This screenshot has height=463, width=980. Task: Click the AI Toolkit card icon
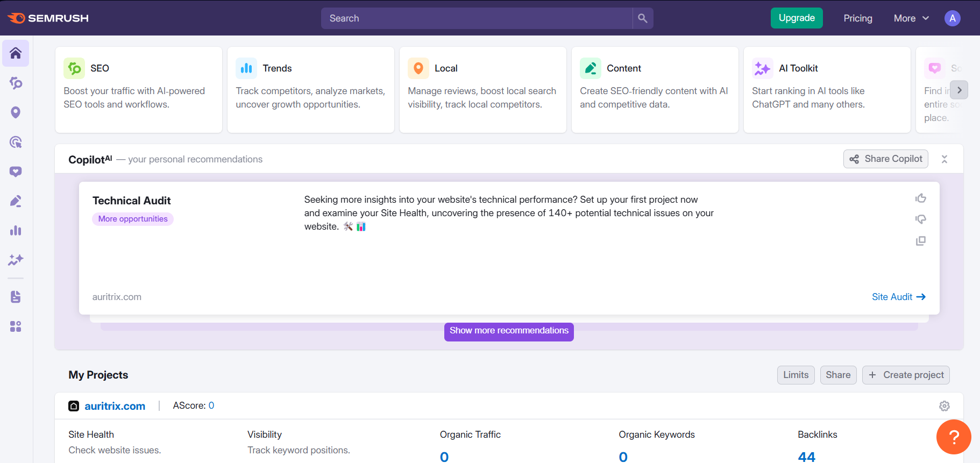763,68
